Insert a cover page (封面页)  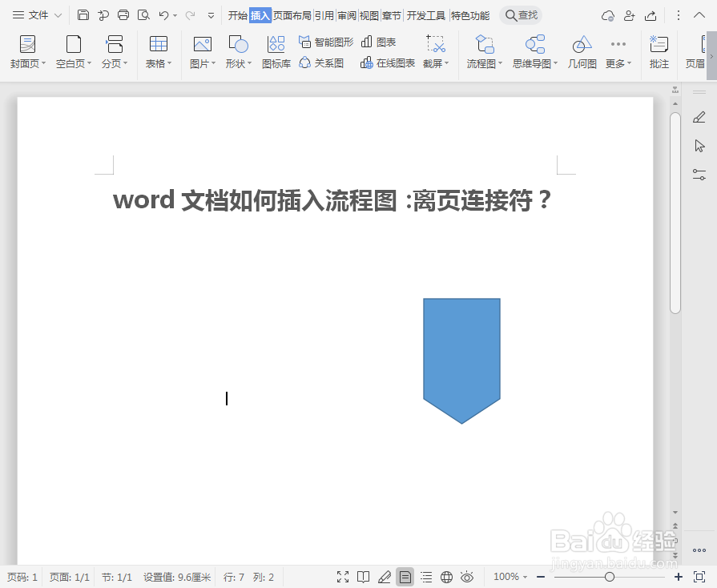[x=28, y=51]
